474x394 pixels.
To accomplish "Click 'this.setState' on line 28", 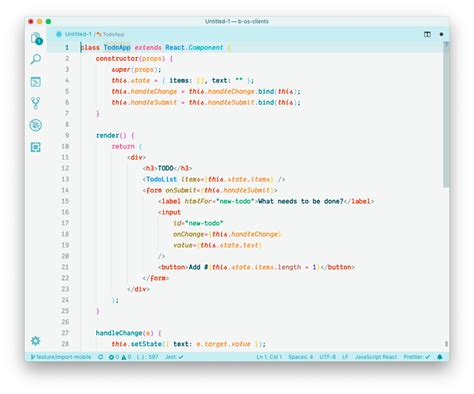I will (136, 344).
